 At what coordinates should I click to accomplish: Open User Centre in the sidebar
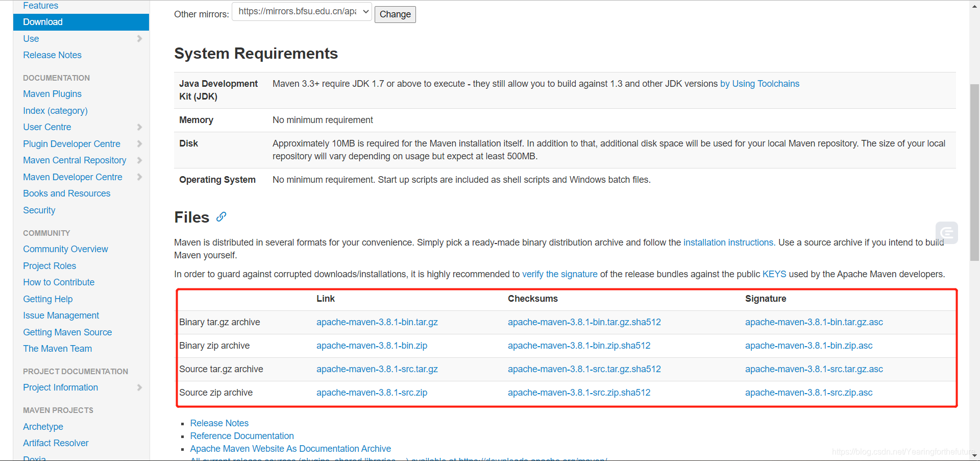coord(47,127)
